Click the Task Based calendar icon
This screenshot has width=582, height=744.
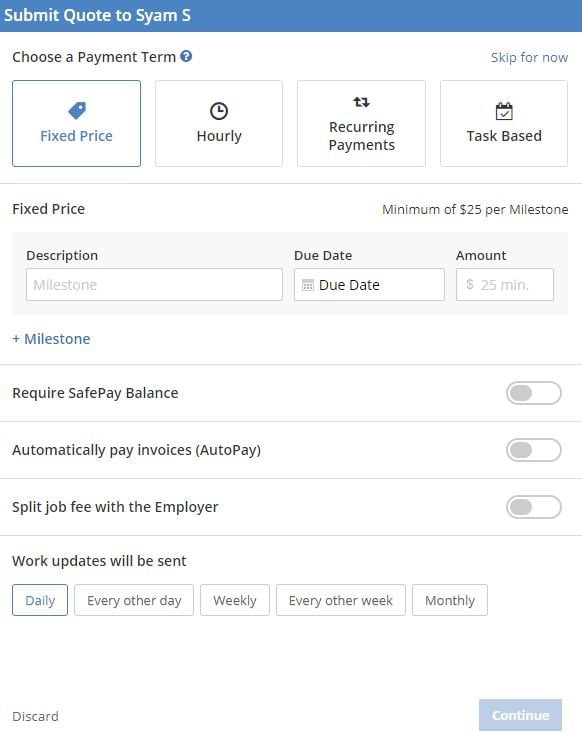point(504,112)
